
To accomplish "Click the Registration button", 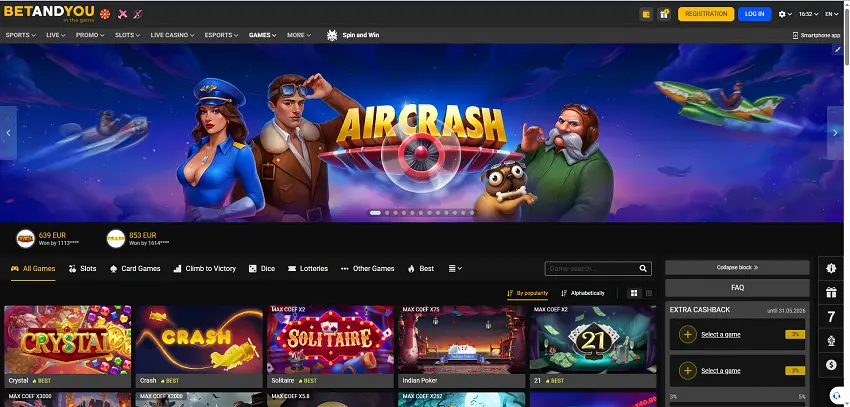I will pyautogui.click(x=706, y=14).
